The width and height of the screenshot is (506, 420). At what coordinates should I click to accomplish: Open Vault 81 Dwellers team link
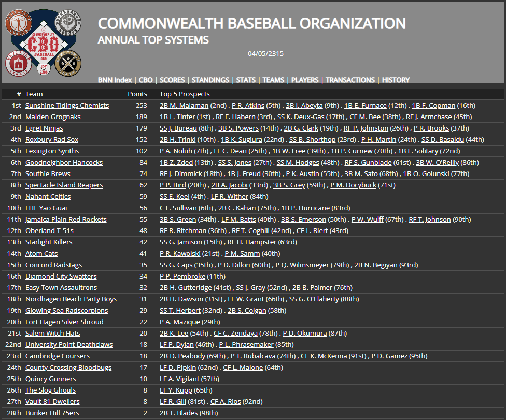pyautogui.click(x=52, y=401)
